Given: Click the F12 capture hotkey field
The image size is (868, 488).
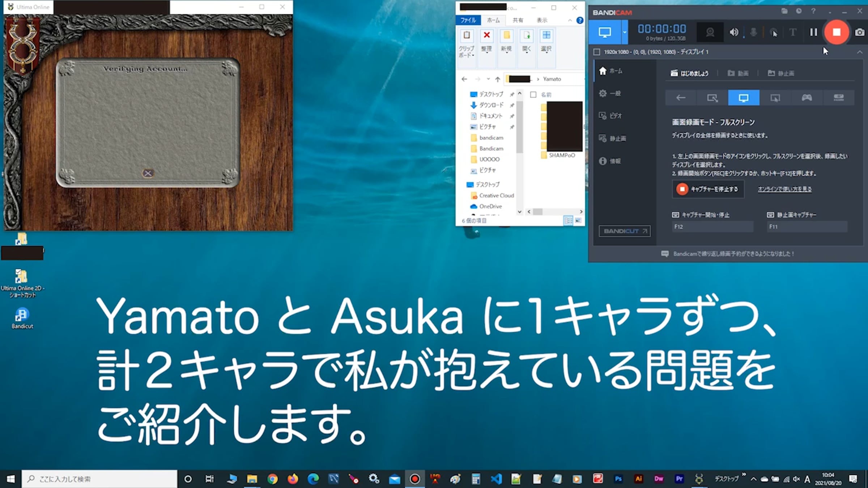Looking at the screenshot, I should (x=712, y=227).
